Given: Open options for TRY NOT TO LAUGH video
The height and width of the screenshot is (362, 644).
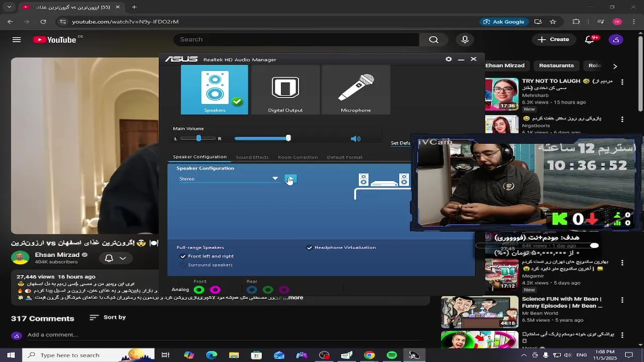Looking at the screenshot, I should (x=622, y=82).
